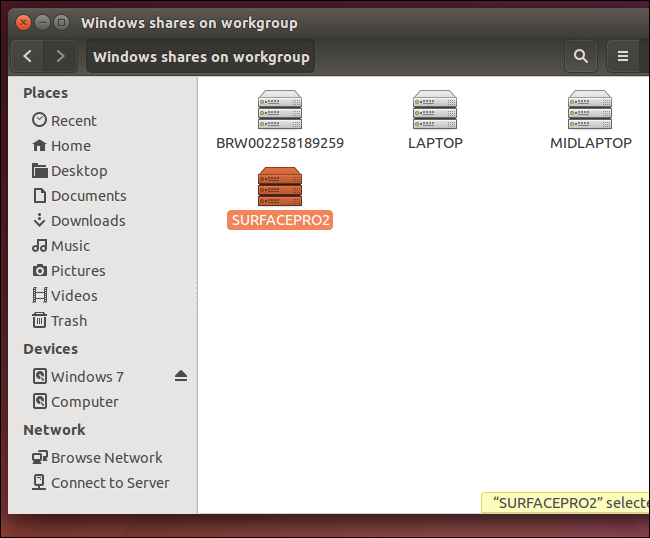Open Recent in the sidebar
Viewport: 650px width, 538px height.
73,121
